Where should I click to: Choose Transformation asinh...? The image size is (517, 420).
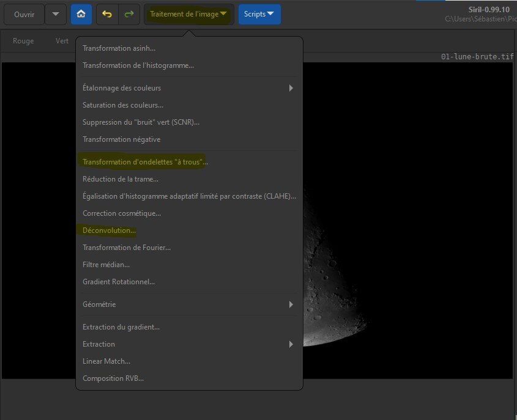click(189, 48)
